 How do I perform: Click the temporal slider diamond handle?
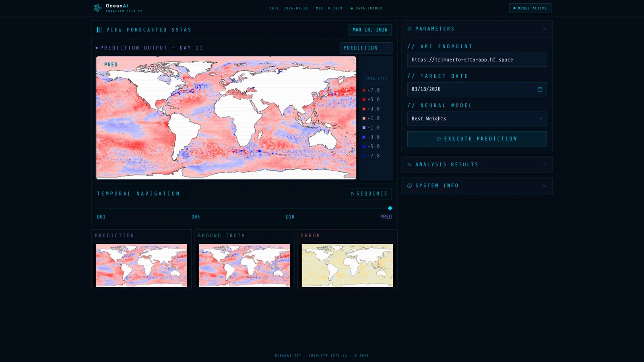coord(390,208)
